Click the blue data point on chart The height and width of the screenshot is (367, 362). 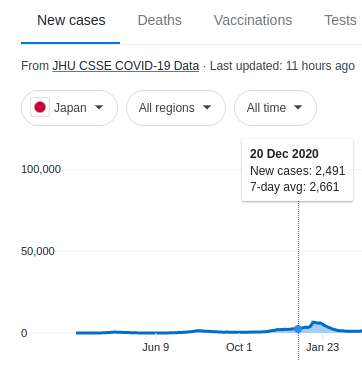298,329
